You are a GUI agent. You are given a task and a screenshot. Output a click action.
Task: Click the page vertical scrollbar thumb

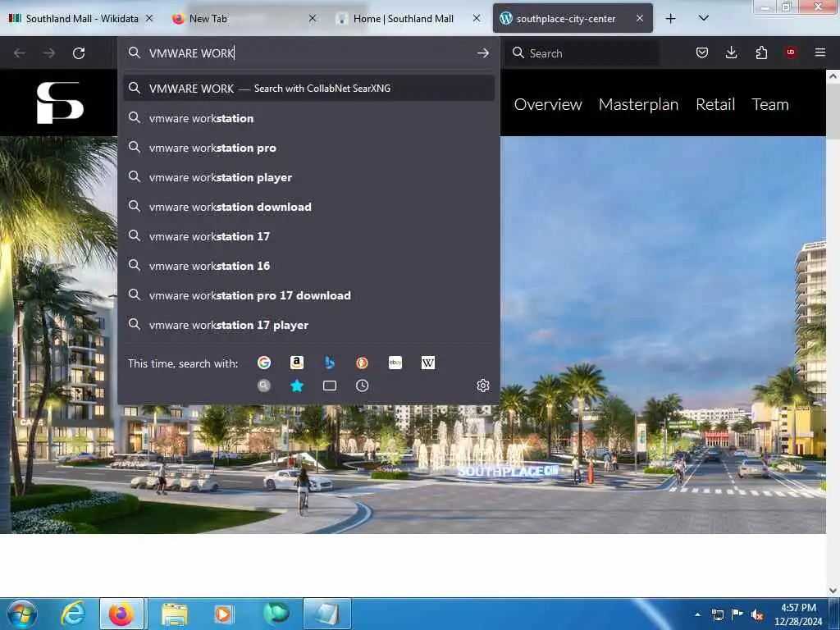833,112
